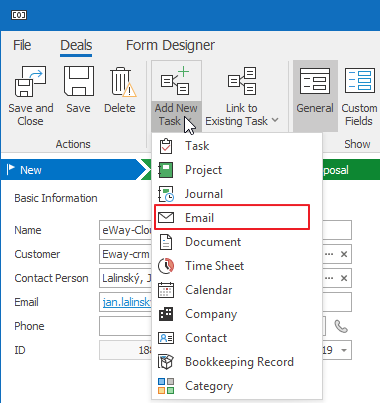Choose Category from the dropdown menu
The width and height of the screenshot is (380, 403).
237,386
